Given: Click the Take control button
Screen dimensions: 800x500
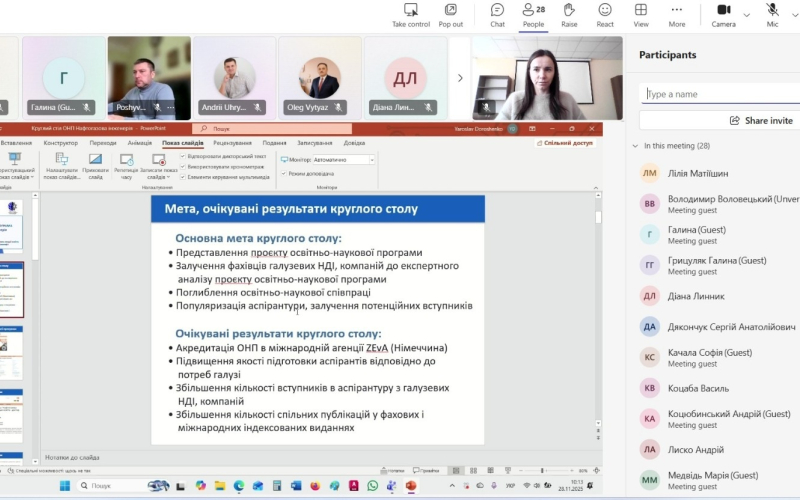Looking at the screenshot, I should [x=411, y=14].
